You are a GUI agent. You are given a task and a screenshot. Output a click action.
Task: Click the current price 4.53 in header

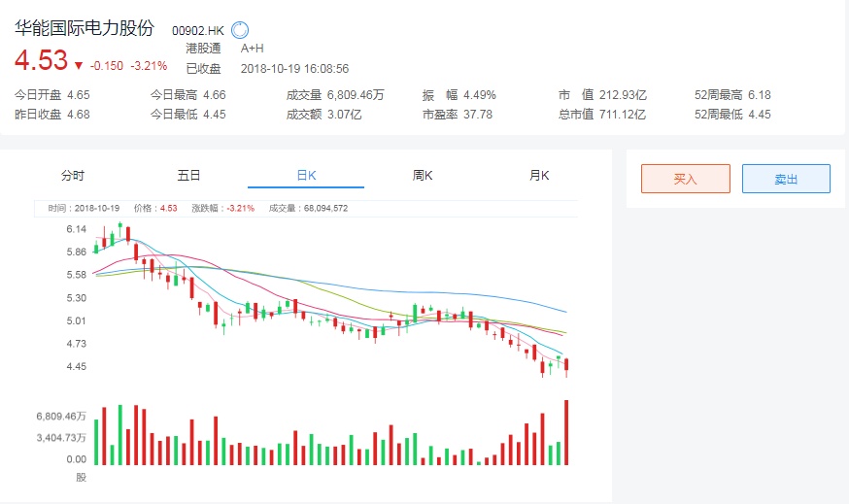point(40,60)
